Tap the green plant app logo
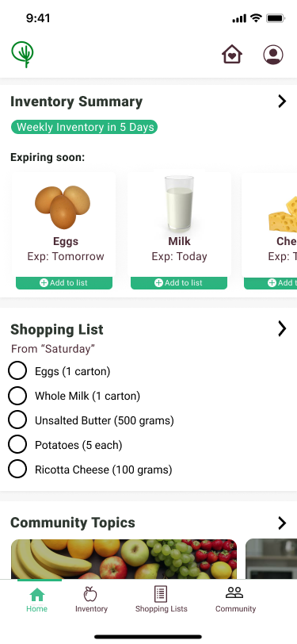 (22, 54)
